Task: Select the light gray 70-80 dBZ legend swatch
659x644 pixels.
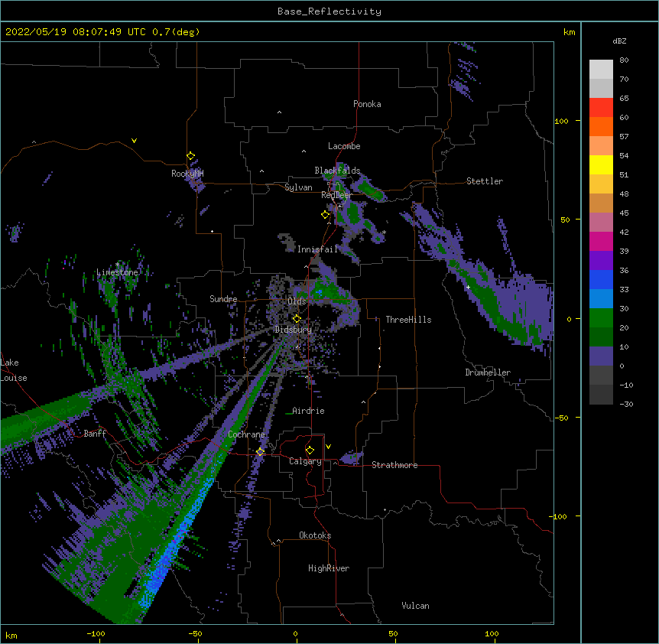Action: tap(601, 69)
